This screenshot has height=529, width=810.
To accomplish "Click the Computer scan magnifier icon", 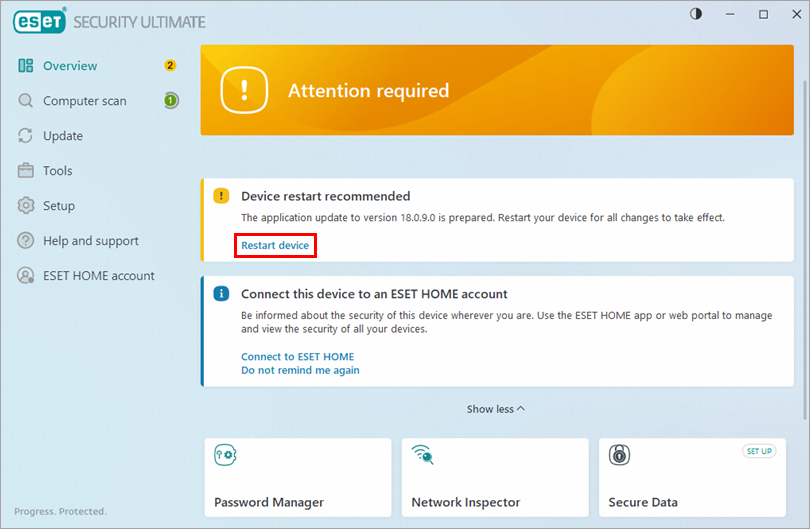I will pos(26,100).
